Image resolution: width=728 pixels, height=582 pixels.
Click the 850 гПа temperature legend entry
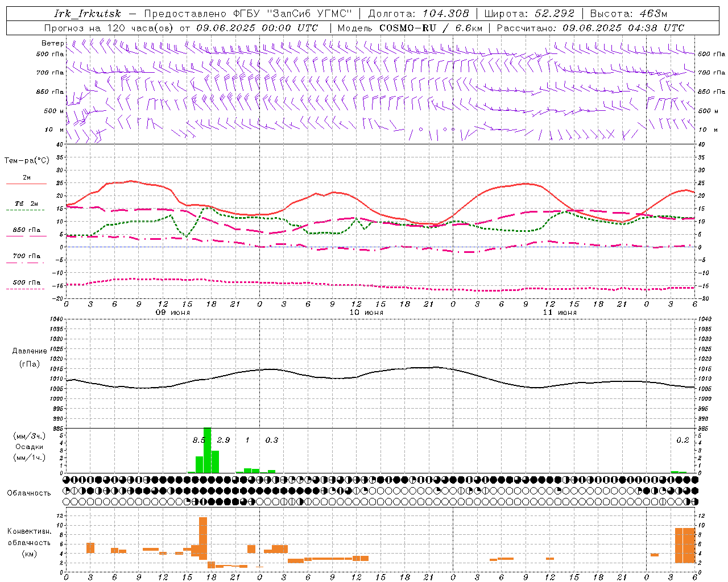pyautogui.click(x=26, y=230)
